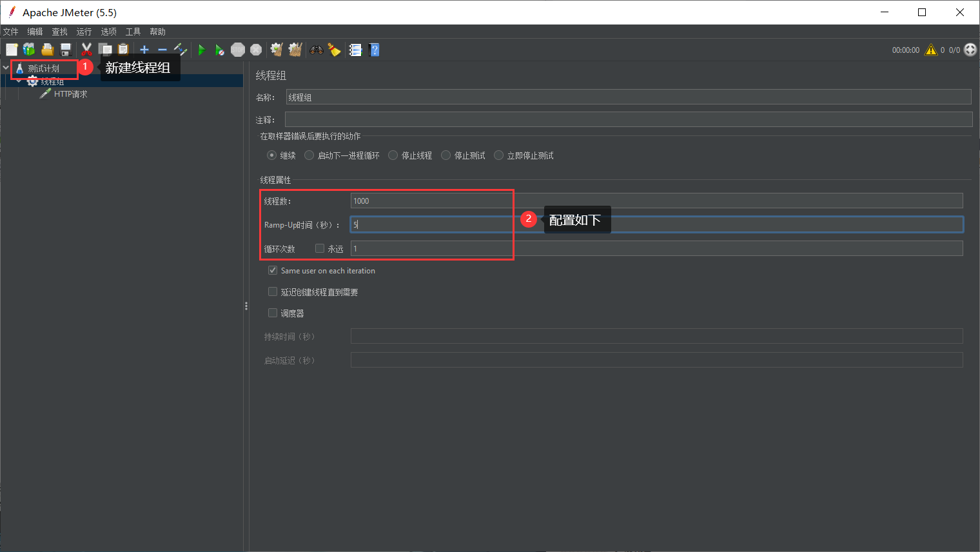Click the Ramp-Up时间 input field

pos(656,224)
